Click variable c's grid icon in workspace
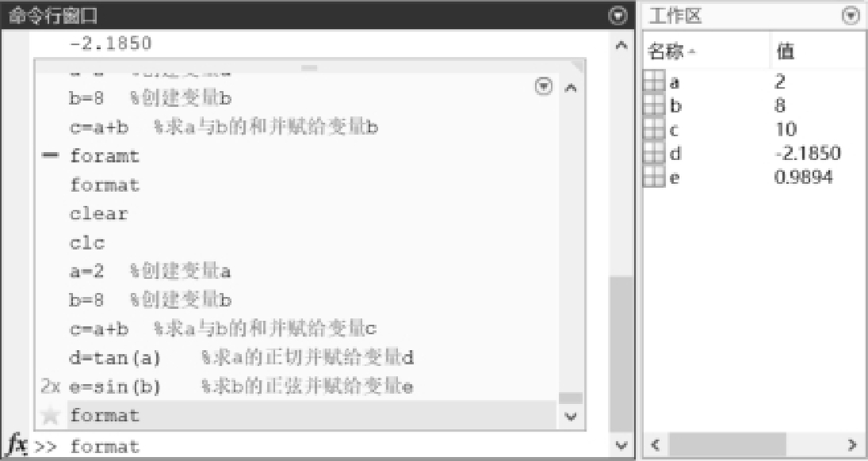The width and height of the screenshot is (868, 461). point(654,129)
